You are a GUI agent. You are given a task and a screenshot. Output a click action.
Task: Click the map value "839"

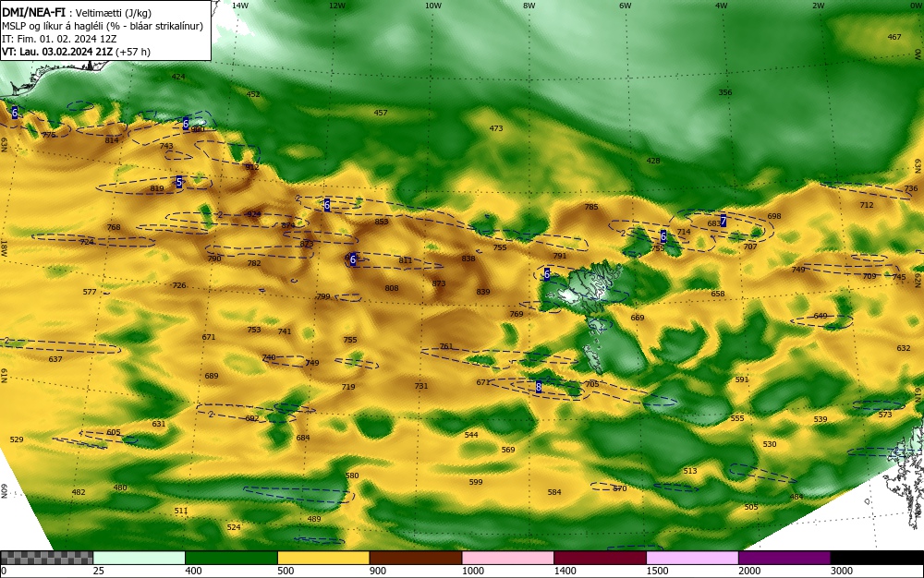pyautogui.click(x=483, y=292)
